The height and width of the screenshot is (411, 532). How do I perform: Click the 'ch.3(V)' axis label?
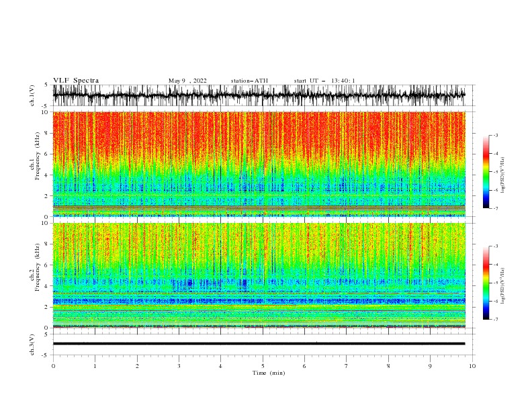tap(32, 345)
